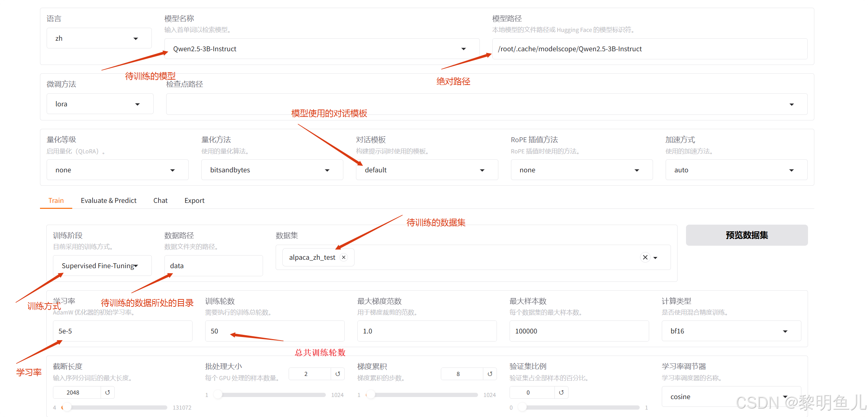Screen dimensions: 868x417
Task: Expand the 语言 zh dropdown
Action: 136,39
